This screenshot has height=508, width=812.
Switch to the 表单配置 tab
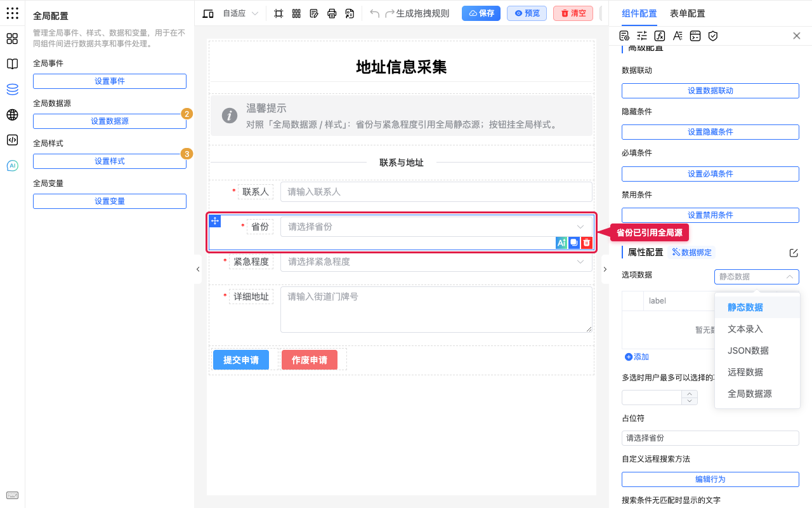[687, 13]
